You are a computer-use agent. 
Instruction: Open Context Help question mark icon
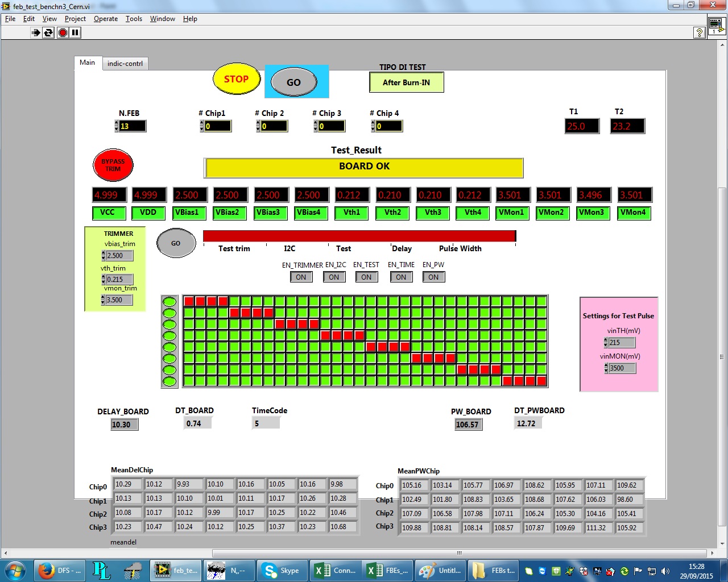coord(700,33)
